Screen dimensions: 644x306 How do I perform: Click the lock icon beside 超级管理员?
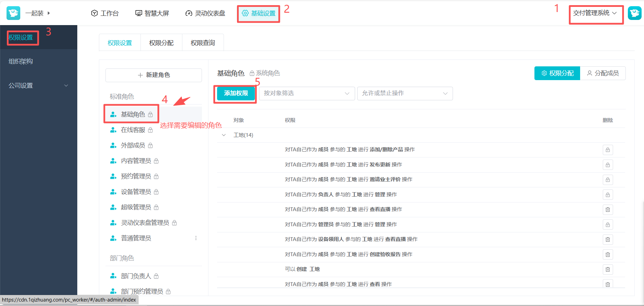click(156, 207)
